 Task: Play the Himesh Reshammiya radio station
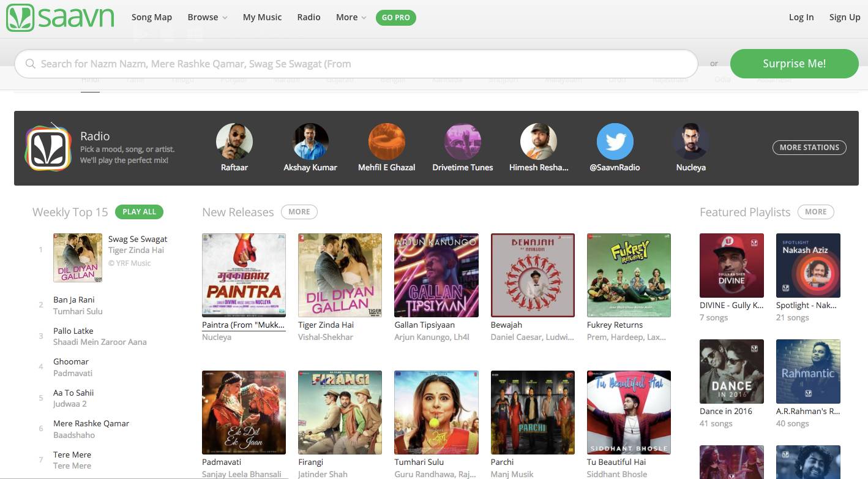click(539, 141)
